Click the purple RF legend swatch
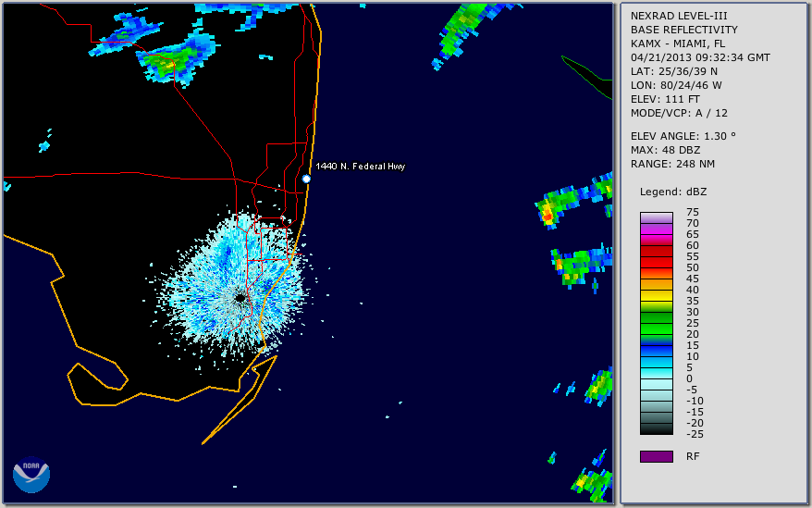Viewport: 812px width, 508px height. point(656,456)
